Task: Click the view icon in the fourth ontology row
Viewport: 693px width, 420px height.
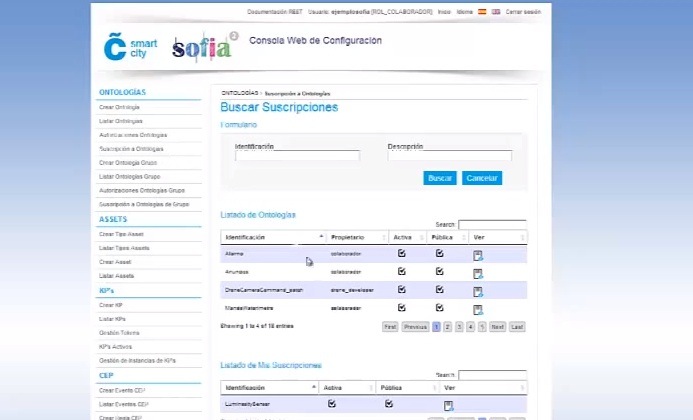Action: pyautogui.click(x=478, y=308)
